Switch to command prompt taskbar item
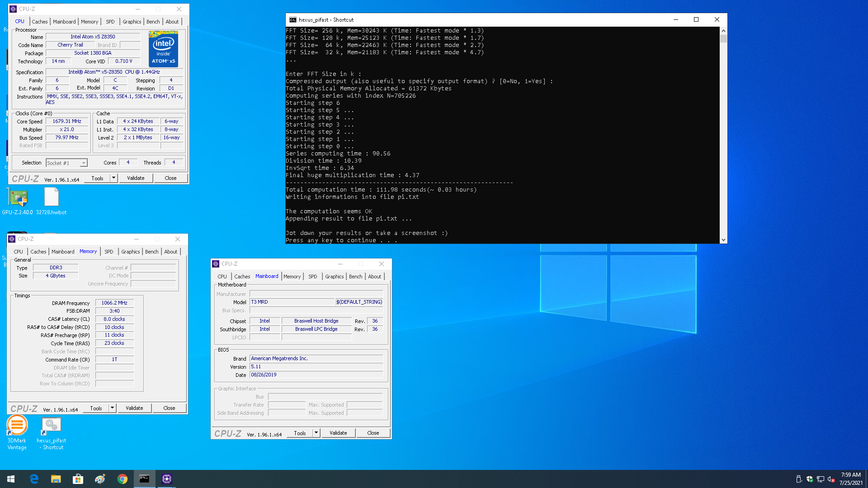Viewport: 868px width, 488px height. [x=144, y=479]
